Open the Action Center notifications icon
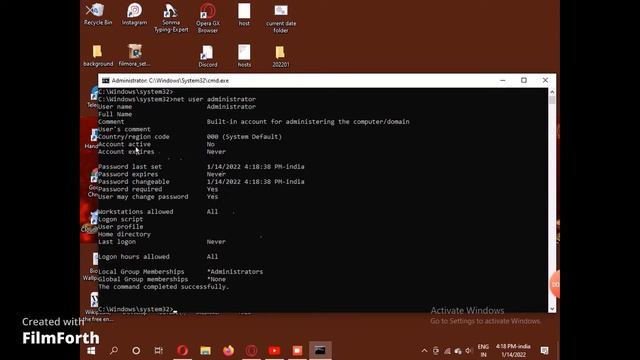This screenshot has height=360, width=640. (x=544, y=351)
